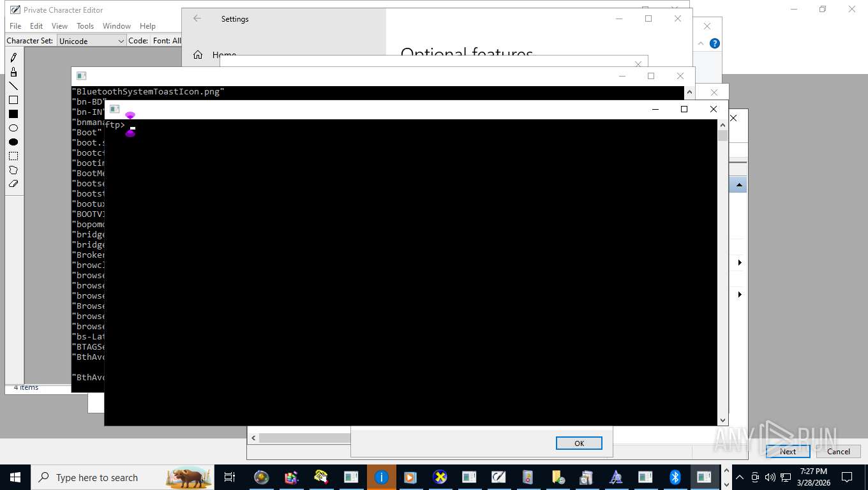The height and width of the screenshot is (490, 868).
Task: Click the taskbar search box
Action: coord(123,477)
